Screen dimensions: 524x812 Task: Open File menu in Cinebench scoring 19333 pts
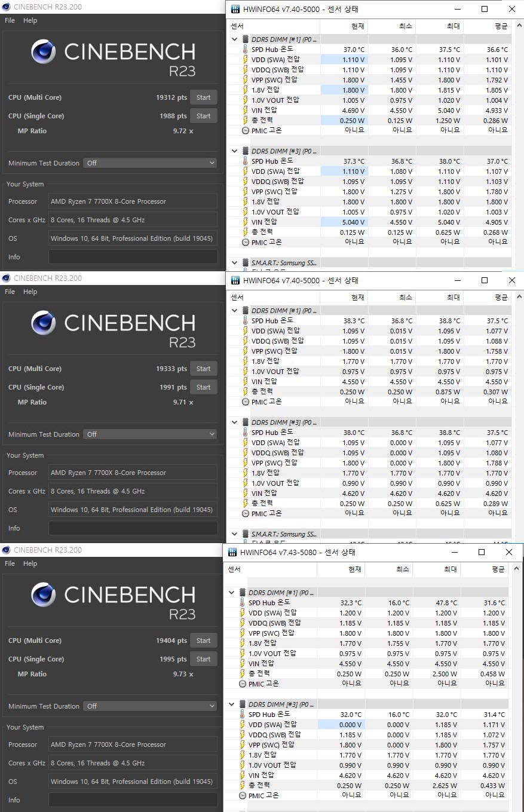pyautogui.click(x=10, y=292)
